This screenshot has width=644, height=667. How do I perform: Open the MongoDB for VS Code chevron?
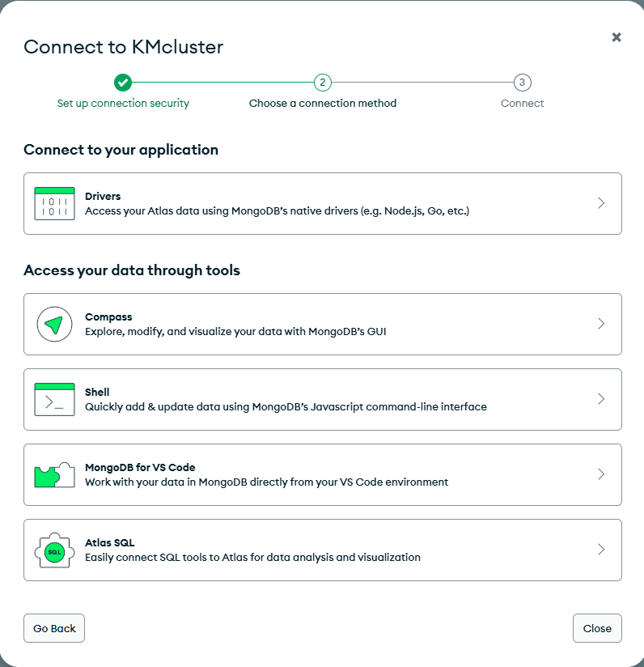(601, 474)
